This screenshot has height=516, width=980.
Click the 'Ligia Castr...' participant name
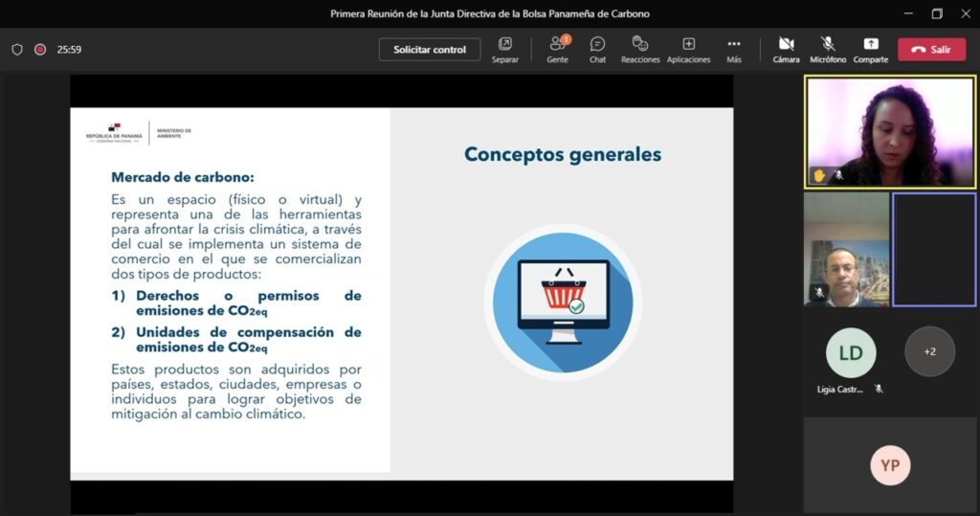click(839, 389)
